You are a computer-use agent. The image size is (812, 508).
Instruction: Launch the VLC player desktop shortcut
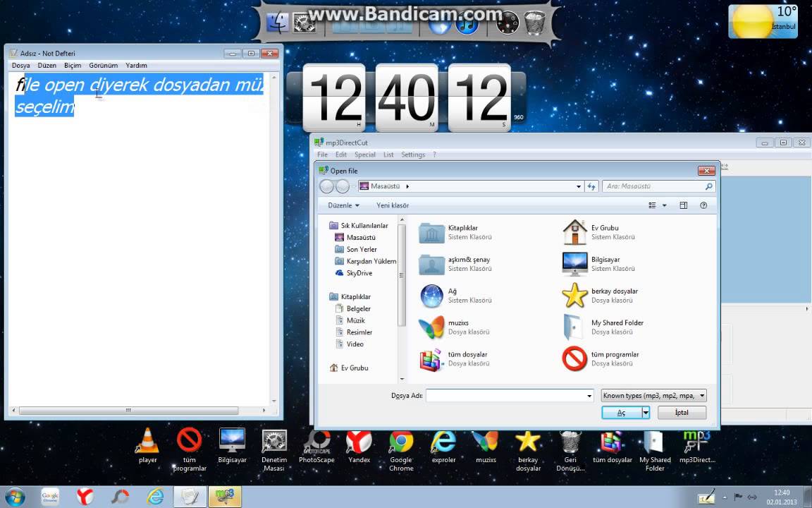pos(147,446)
